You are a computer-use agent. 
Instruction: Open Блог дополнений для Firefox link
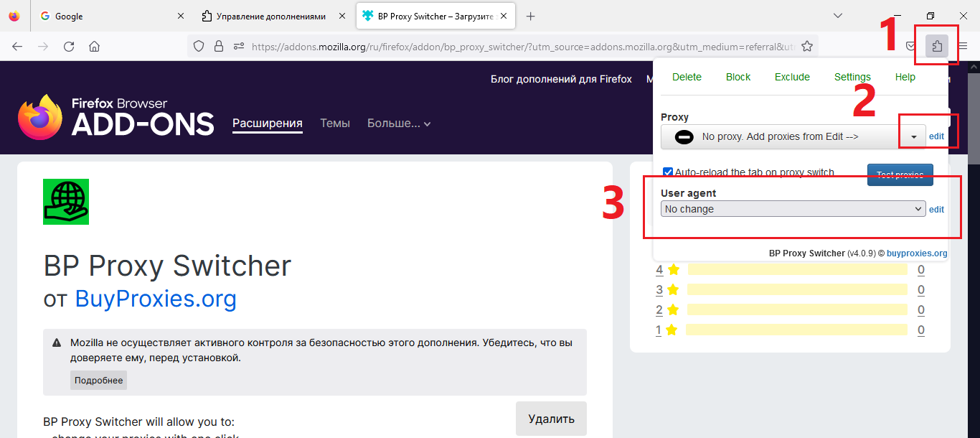click(x=561, y=79)
